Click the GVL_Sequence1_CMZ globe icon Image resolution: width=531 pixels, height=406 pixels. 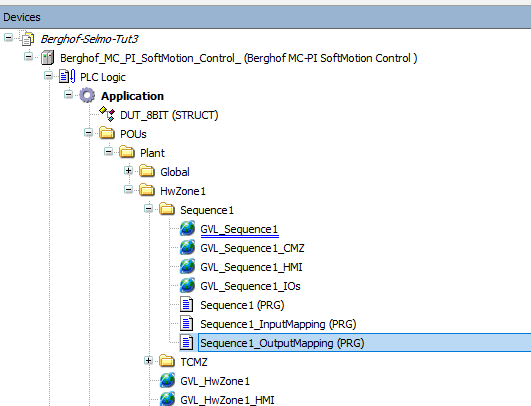click(187, 248)
